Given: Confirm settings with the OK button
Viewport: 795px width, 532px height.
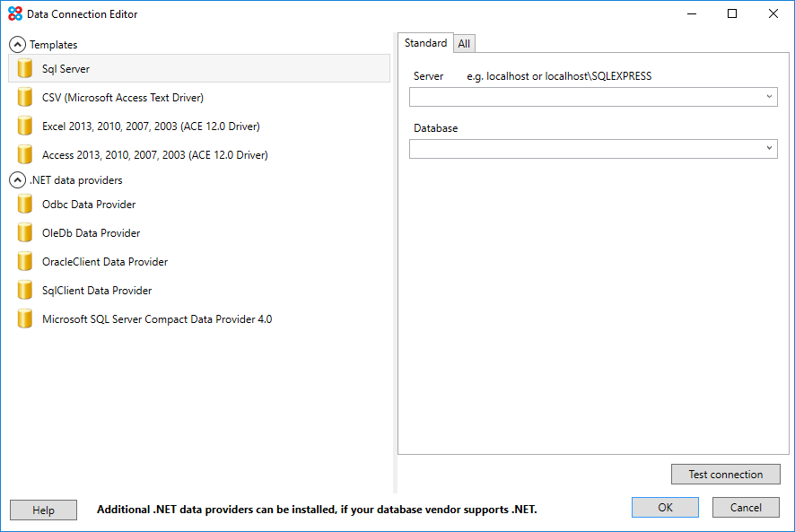Looking at the screenshot, I should [x=665, y=507].
